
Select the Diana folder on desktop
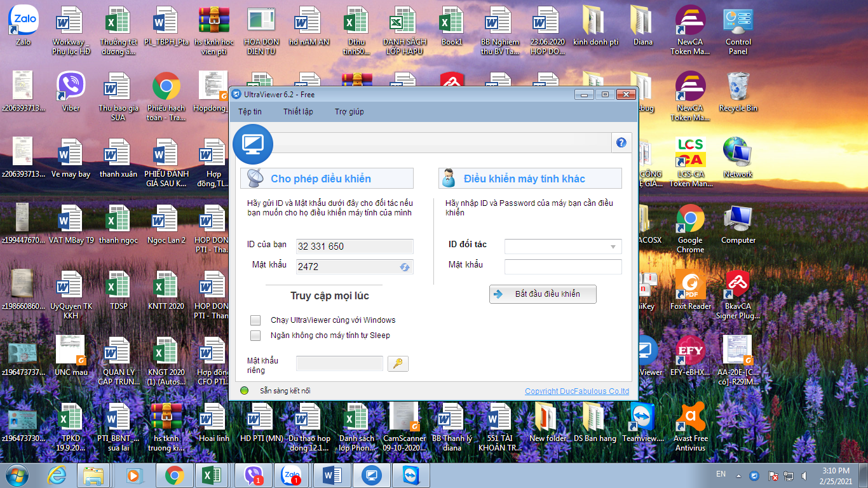click(x=643, y=27)
